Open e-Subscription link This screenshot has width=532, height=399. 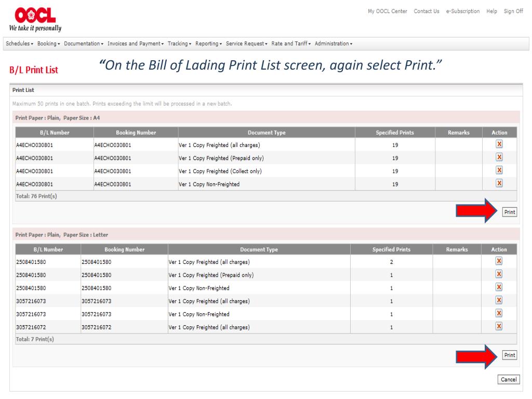point(463,11)
